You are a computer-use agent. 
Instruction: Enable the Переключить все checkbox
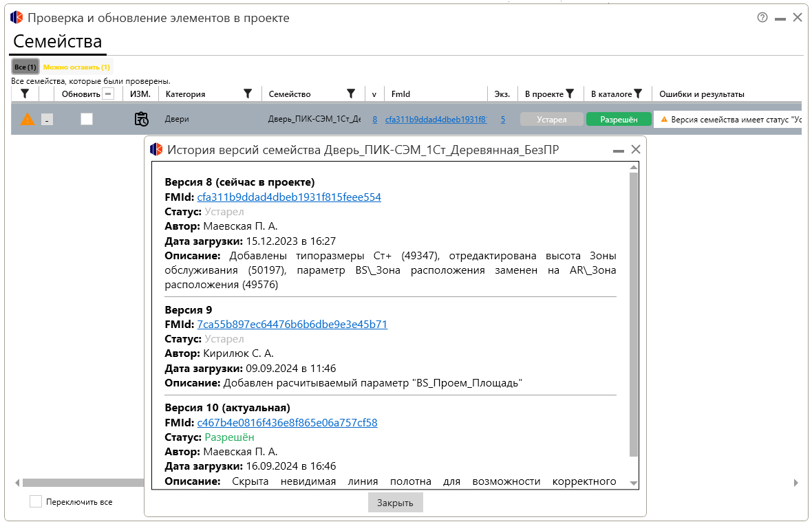[36, 502]
